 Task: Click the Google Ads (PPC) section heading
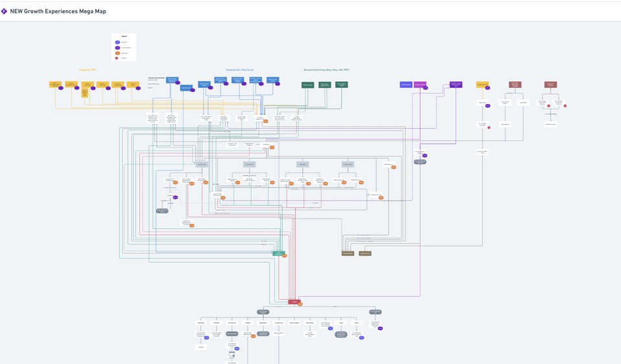tap(88, 70)
